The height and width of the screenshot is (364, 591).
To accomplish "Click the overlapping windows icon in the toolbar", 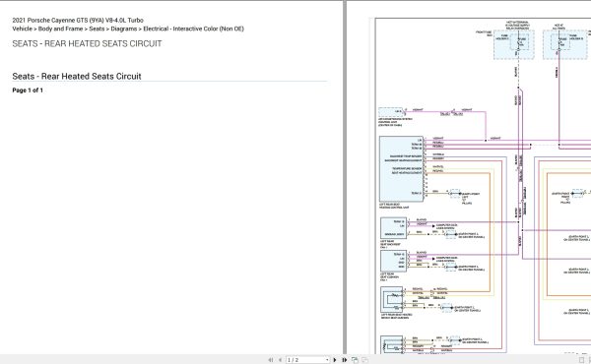I will coord(355,360).
